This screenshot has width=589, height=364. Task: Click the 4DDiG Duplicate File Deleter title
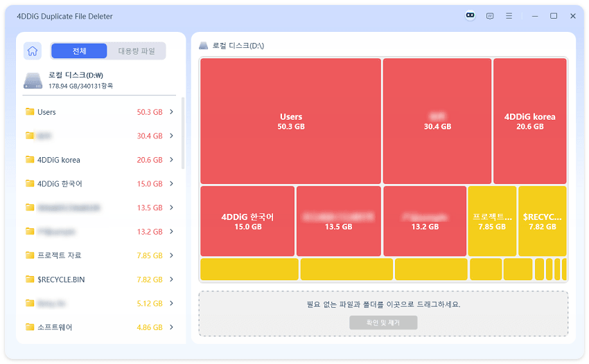pos(64,16)
